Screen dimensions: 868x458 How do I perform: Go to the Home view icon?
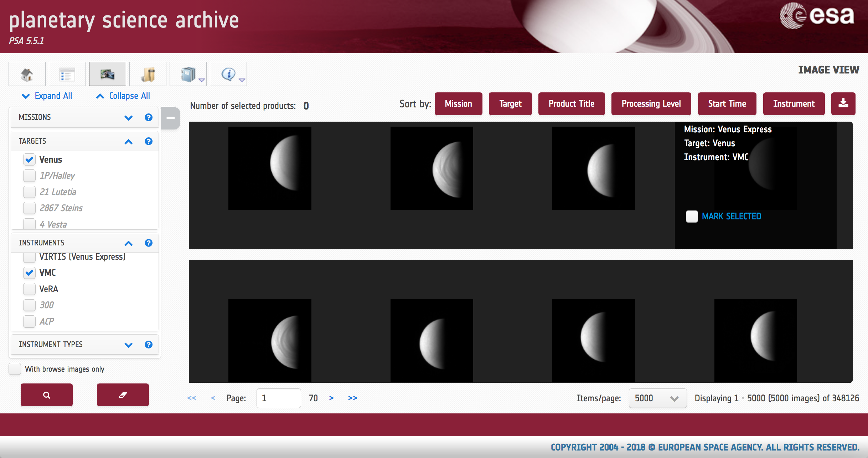click(27, 74)
